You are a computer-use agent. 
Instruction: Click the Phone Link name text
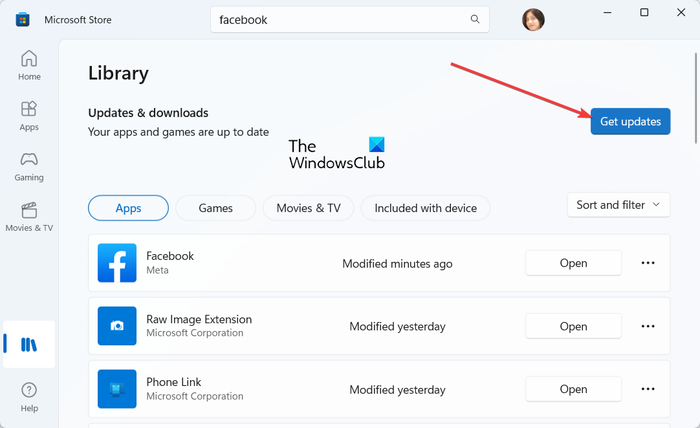[174, 382]
